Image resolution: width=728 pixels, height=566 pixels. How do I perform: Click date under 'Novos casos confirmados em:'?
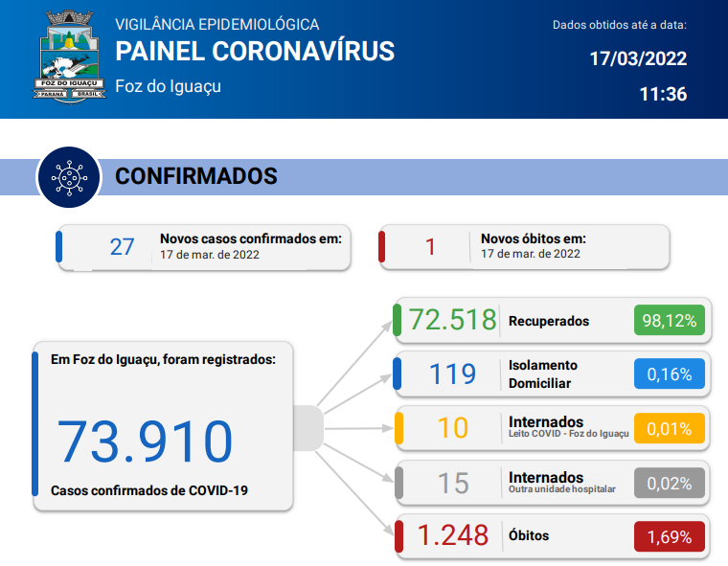[x=210, y=255]
